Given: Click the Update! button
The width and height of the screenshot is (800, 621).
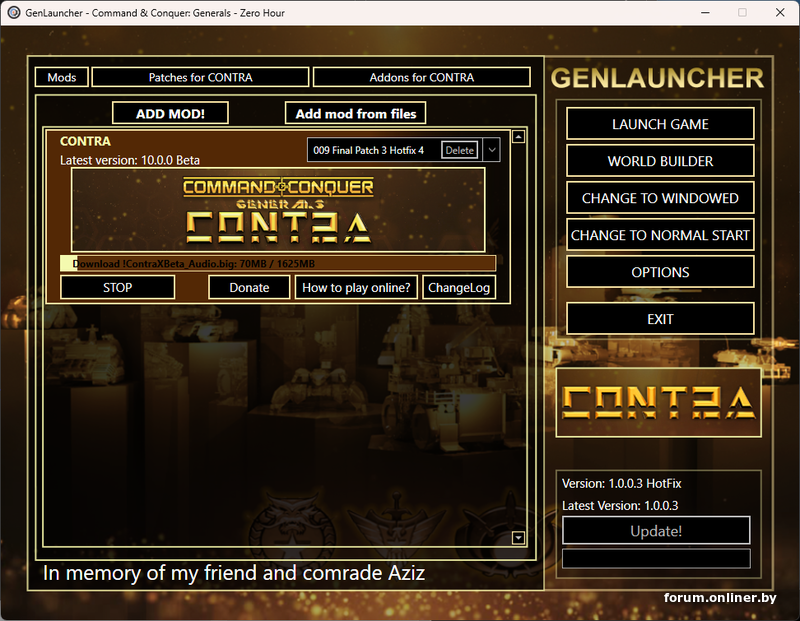Looking at the screenshot, I should pos(656,531).
